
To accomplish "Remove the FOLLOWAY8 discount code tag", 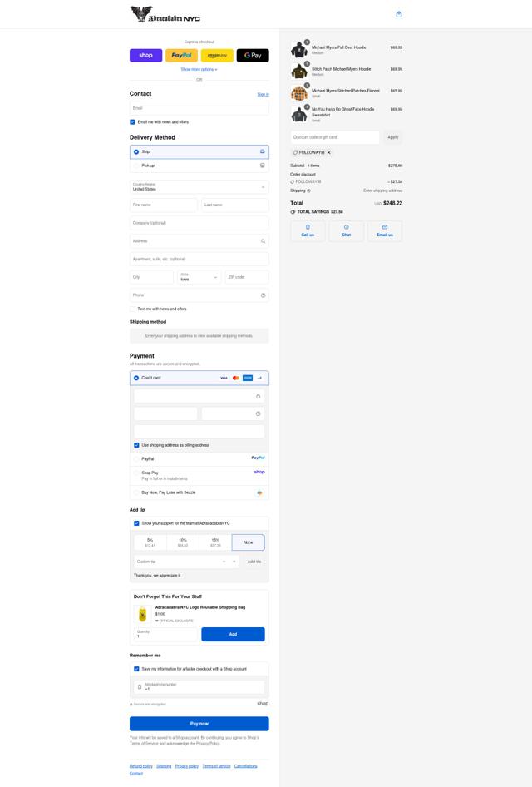I will tap(329, 152).
